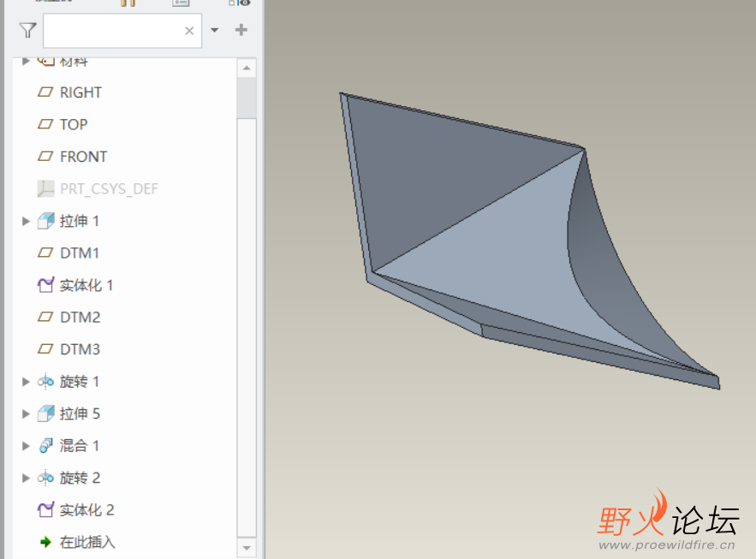Image resolution: width=756 pixels, height=559 pixels.
Task: Click the 旋转 1 revolve icon
Action: point(45,382)
